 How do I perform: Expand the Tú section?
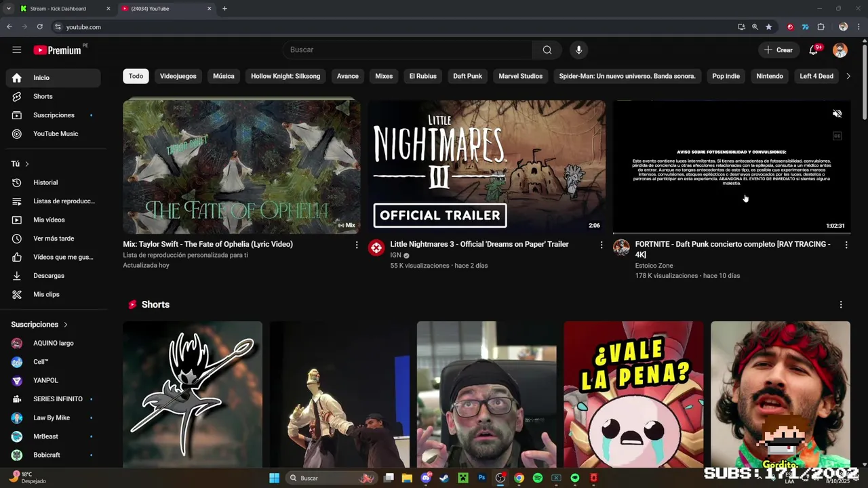click(x=20, y=164)
